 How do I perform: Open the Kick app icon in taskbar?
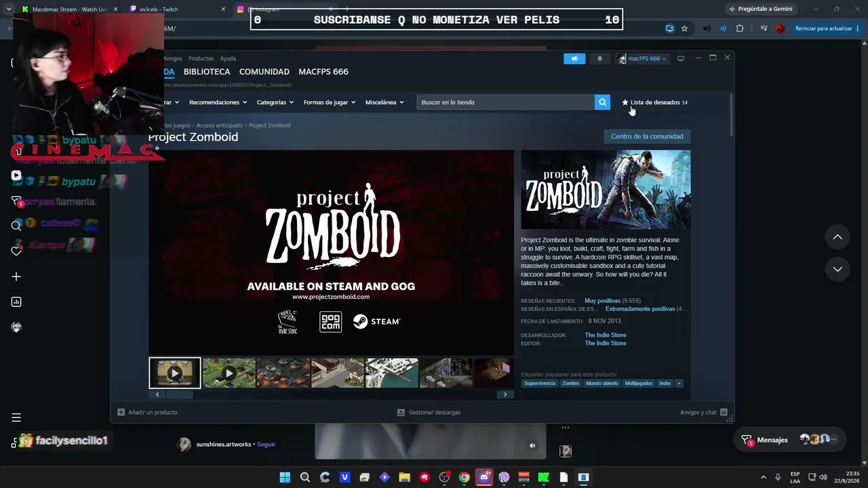pos(543,477)
